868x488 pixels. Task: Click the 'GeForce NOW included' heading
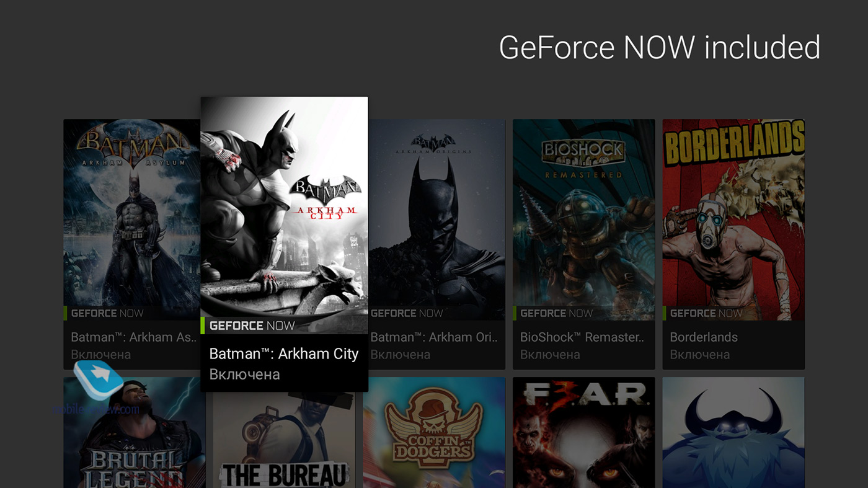coord(660,48)
